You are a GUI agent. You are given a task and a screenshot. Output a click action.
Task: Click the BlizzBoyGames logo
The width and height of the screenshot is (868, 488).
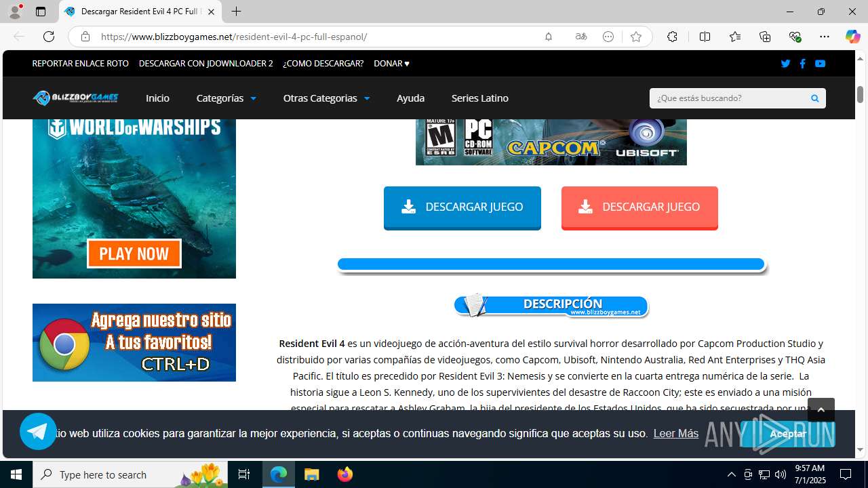pos(75,98)
